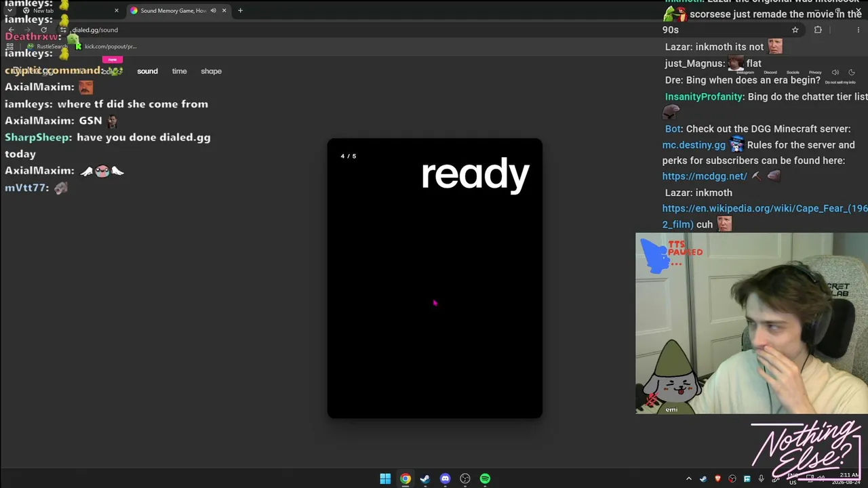Open the mcdgg.net link in chat

coord(705,176)
